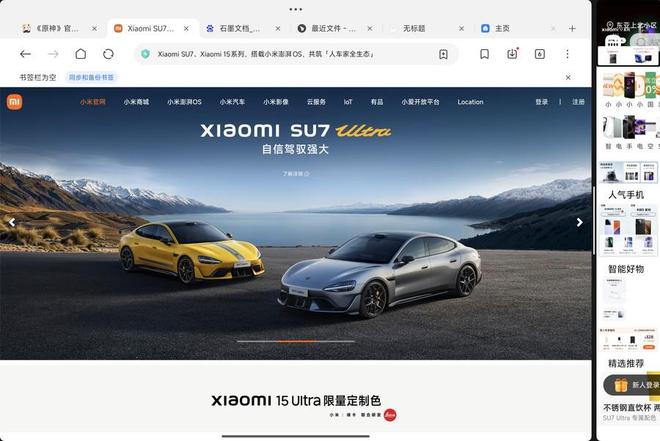This screenshot has height=441, width=660.
Task: Click the Xiaomi MI logo
Action: (x=14, y=102)
